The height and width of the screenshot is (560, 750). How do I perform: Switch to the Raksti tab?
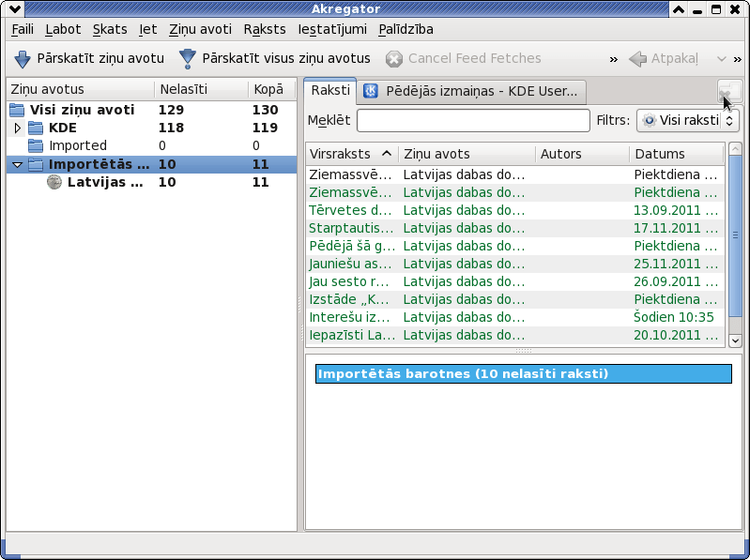[x=330, y=90]
